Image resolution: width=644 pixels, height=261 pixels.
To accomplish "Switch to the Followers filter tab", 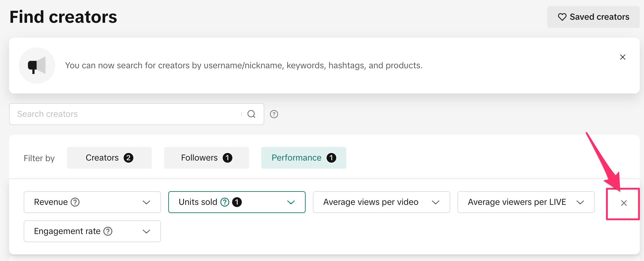I will [x=206, y=158].
